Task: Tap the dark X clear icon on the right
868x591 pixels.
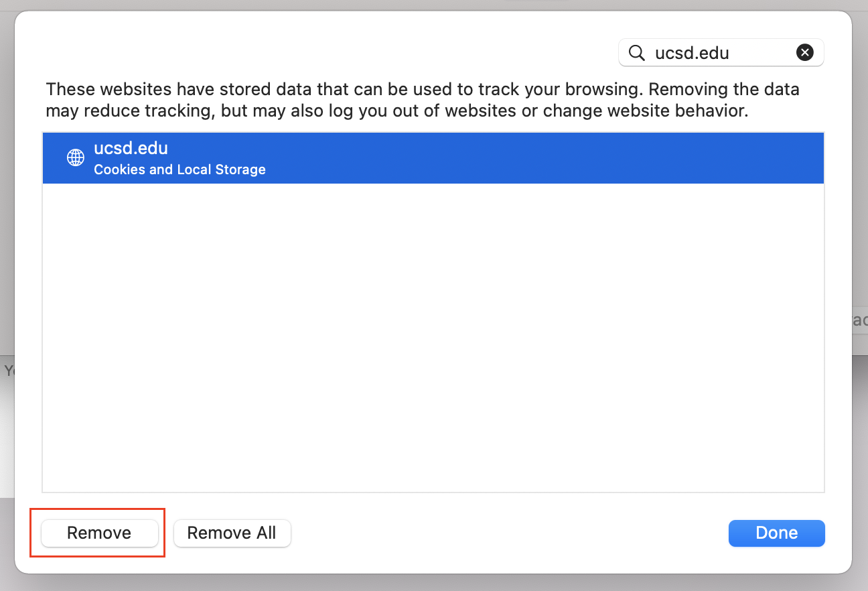Action: (805, 52)
